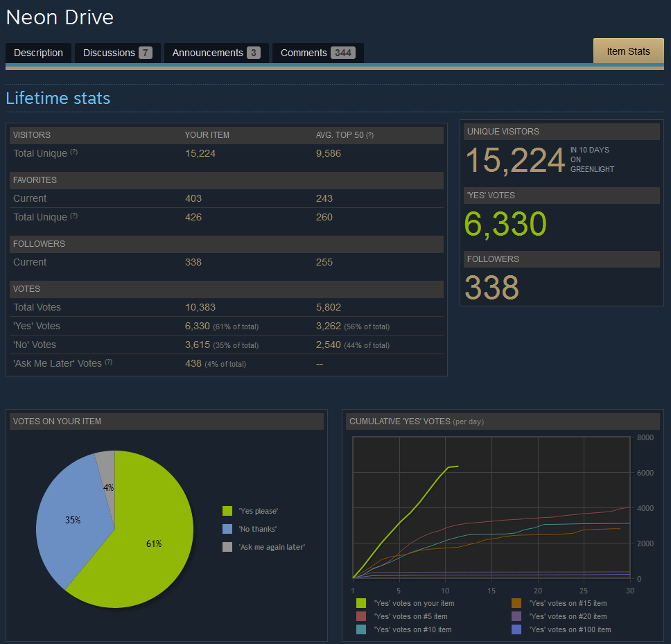671x644 pixels.
Task: Click the Followers section header in the table
Action: (x=227, y=244)
